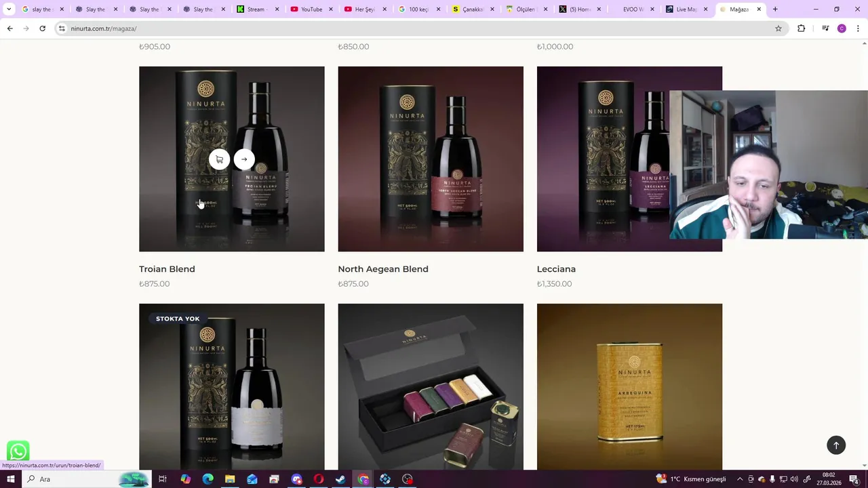Screen dimensions: 868x488
Task: Click the address bar URL field
Action: (x=420, y=28)
